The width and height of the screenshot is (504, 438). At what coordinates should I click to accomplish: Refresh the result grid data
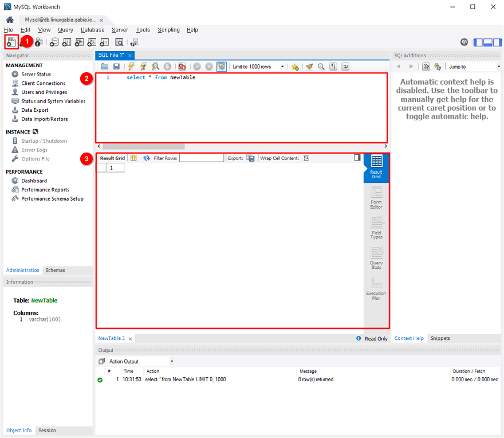147,158
